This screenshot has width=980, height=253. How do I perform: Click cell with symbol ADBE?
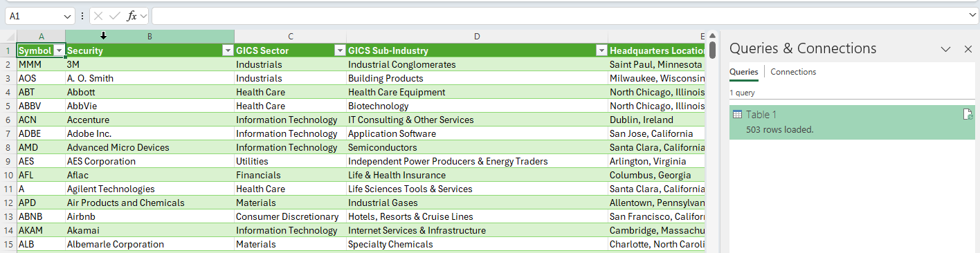(41, 133)
